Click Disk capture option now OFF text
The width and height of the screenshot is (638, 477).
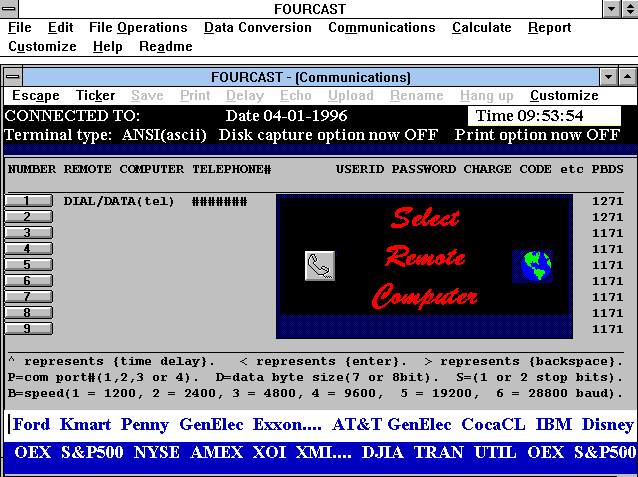coord(328,135)
